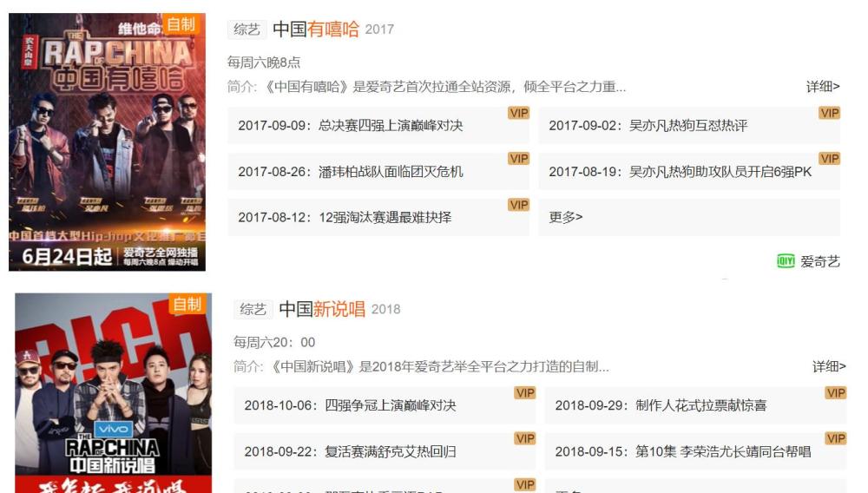Open 详细> for 中国新说唱 description
Viewport: 868px width, 493px height.
tap(829, 366)
